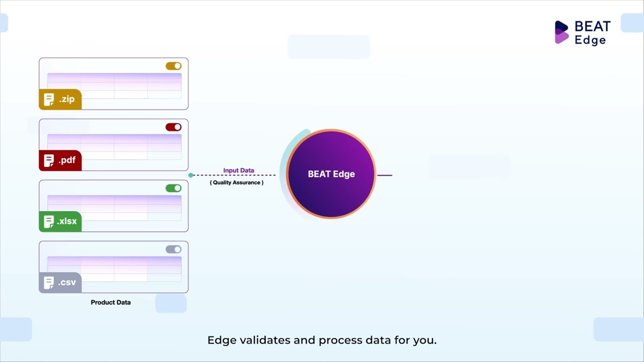Screen dimensions: 644x362
Task: Click the BEAT Edge logo icon
Action: [561, 32]
